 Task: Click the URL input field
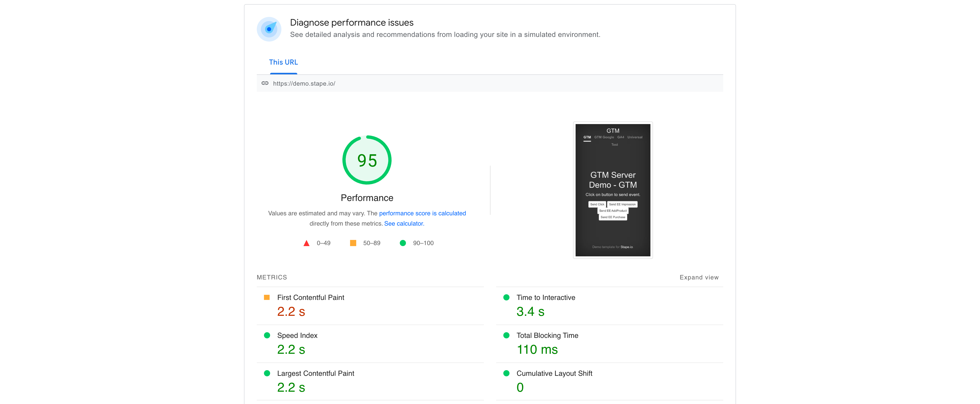pyautogui.click(x=490, y=83)
